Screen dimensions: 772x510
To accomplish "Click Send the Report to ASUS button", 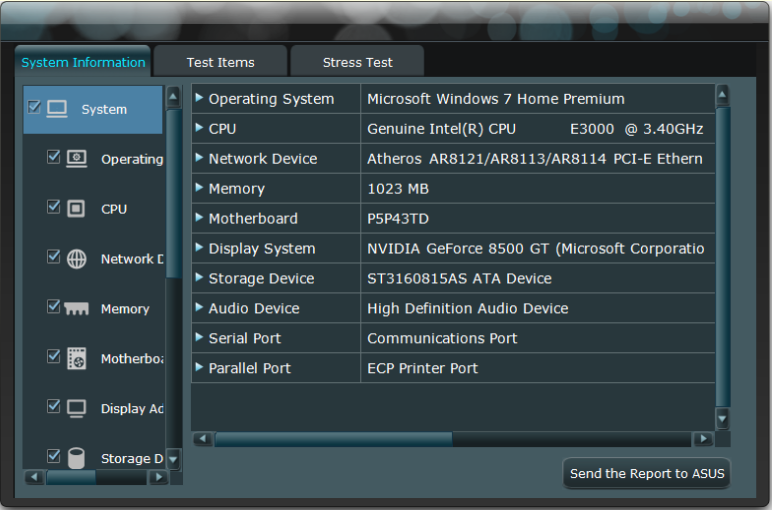I will pyautogui.click(x=646, y=473).
